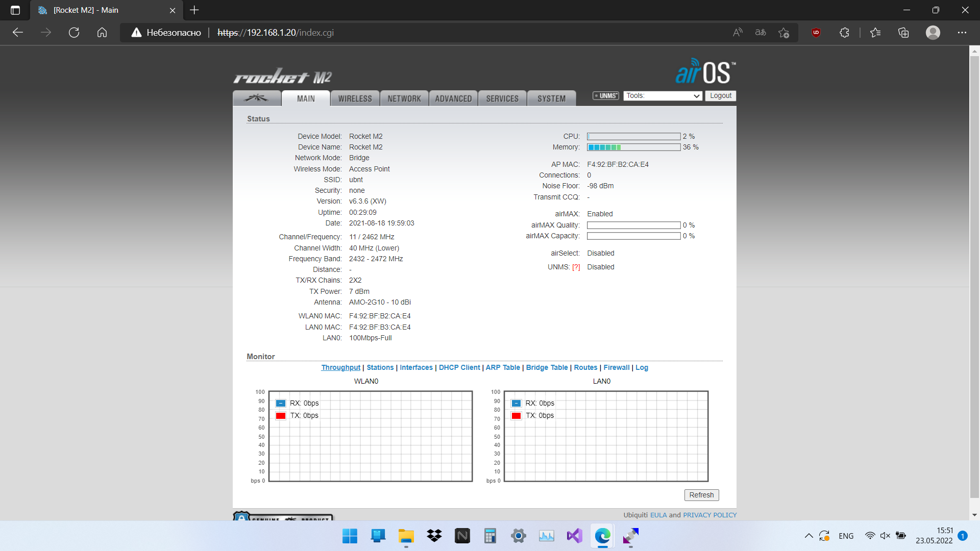980x551 pixels.
Task: Open the tab actions menu icon
Action: pyautogui.click(x=15, y=10)
